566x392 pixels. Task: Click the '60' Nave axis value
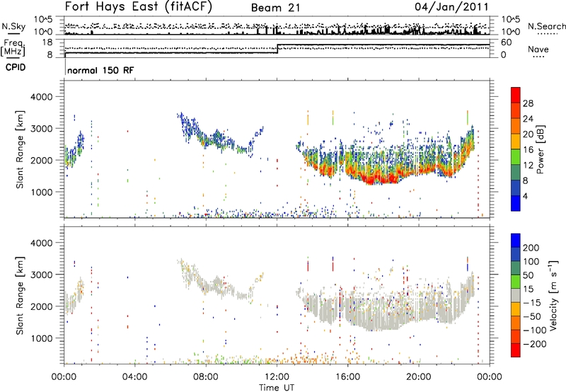click(x=507, y=42)
